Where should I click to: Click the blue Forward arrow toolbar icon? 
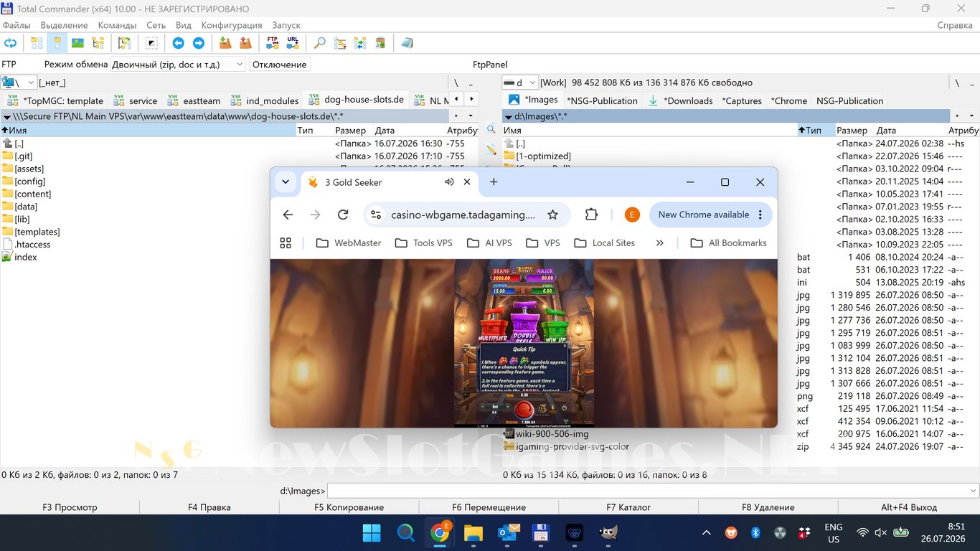pos(199,43)
